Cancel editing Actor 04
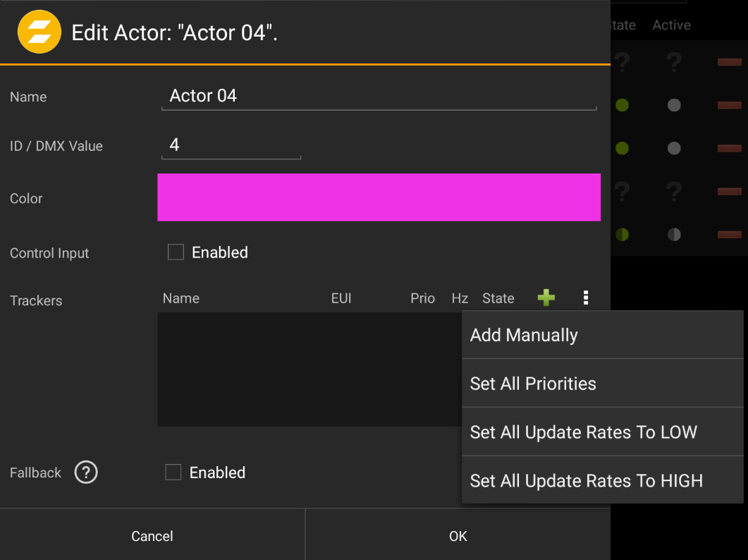The image size is (748, 560). coord(152,536)
